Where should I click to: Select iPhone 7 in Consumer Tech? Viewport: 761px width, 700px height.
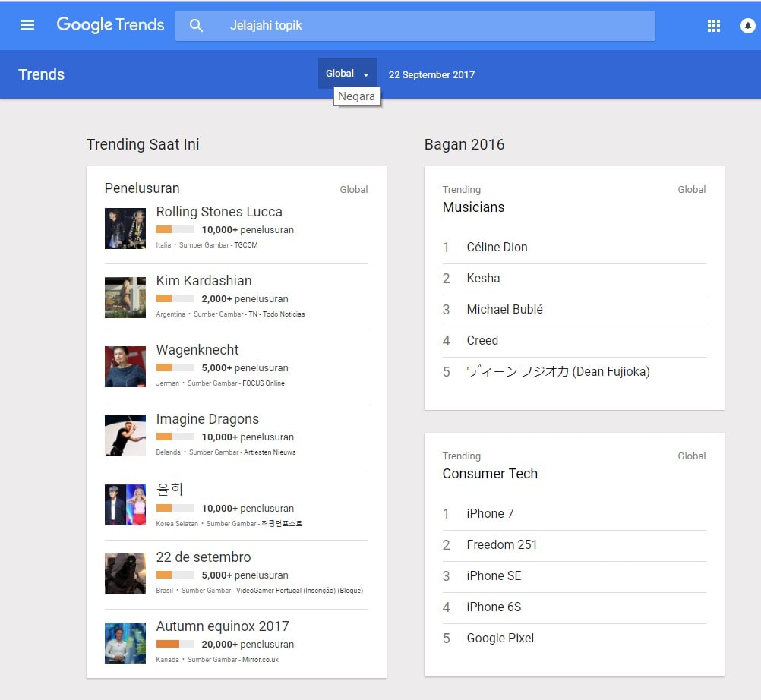(x=574, y=513)
